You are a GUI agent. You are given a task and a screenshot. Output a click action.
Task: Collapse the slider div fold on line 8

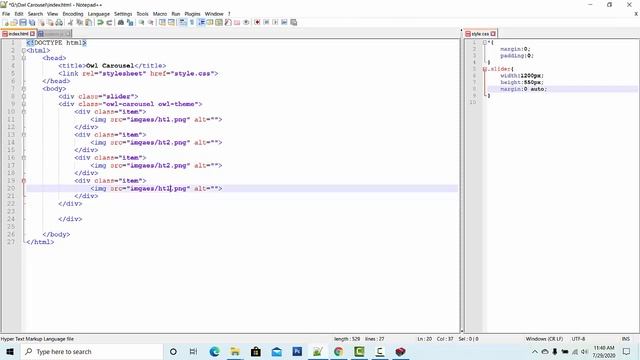pyautogui.click(x=24, y=96)
